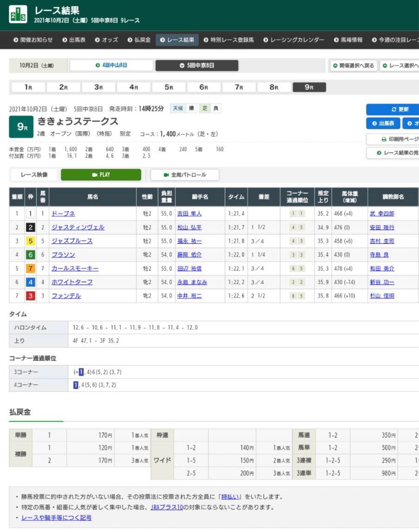Open the 特払い explanation link

(230, 497)
